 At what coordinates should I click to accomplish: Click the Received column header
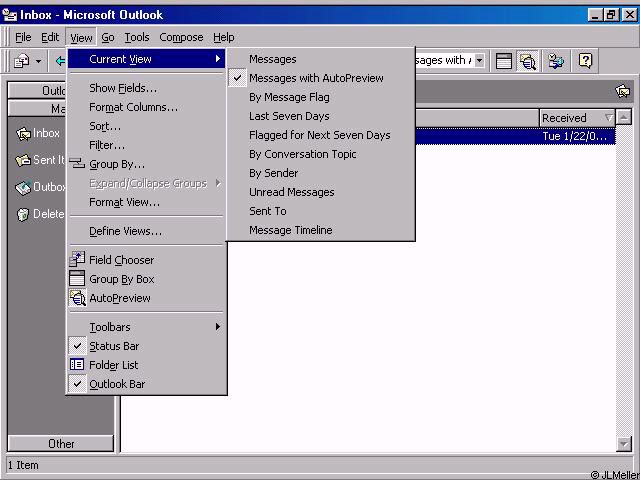point(577,118)
